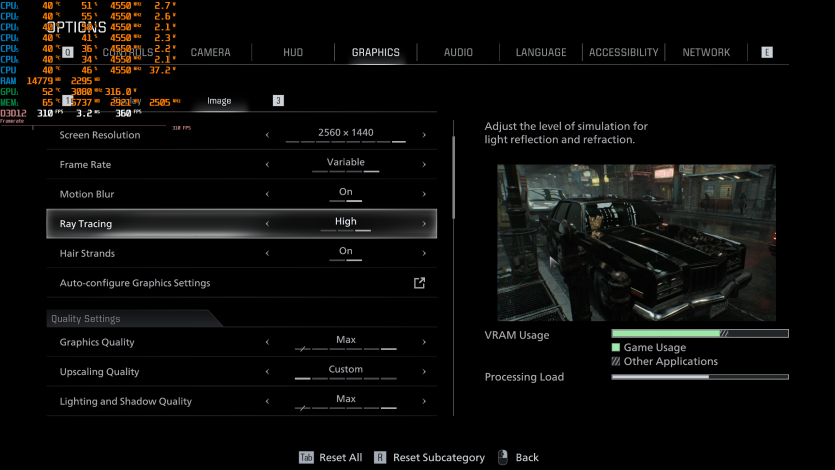Lower Ray Tracing level with left arrow

267,224
